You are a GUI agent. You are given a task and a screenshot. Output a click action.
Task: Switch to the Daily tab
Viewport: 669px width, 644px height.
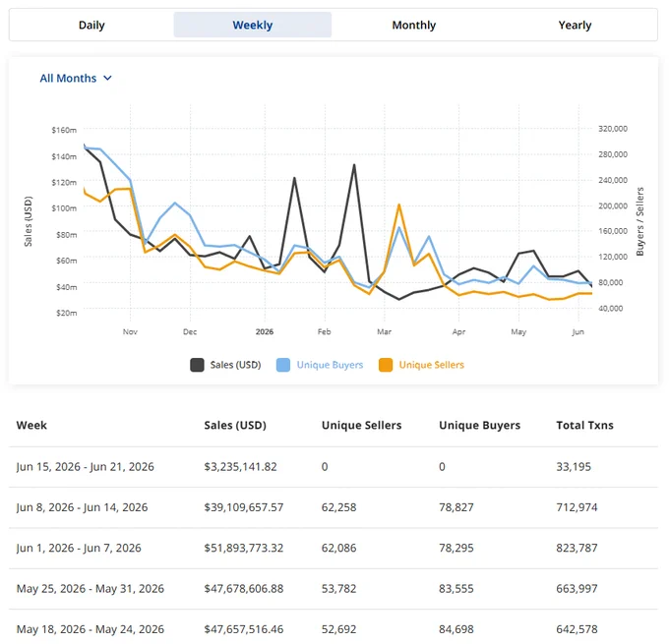[91, 26]
